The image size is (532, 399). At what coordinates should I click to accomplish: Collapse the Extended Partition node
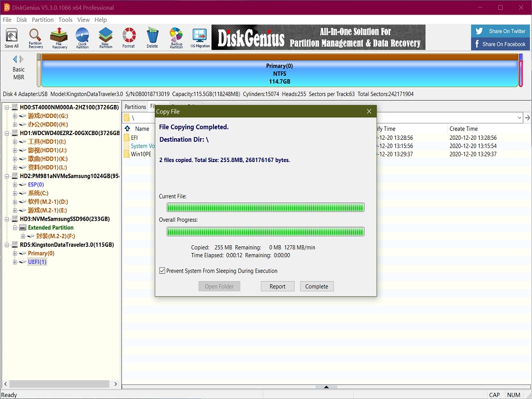(x=15, y=228)
